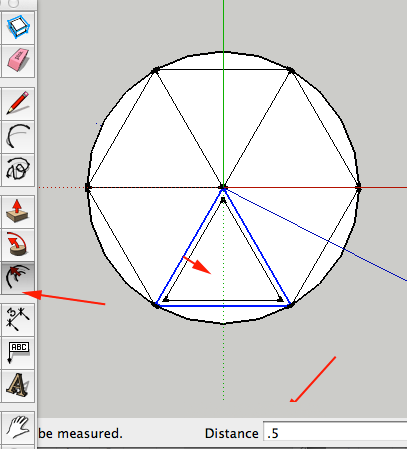
Task: Click the bottom edge of blue highlighted triangle
Action: (x=223, y=305)
